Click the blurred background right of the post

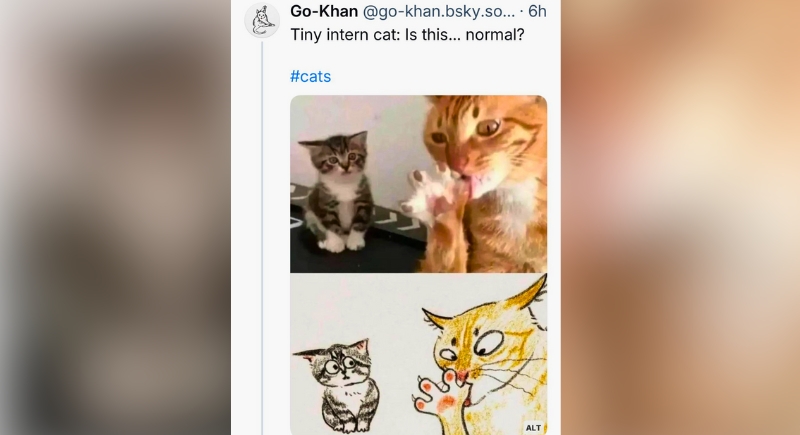680,220
